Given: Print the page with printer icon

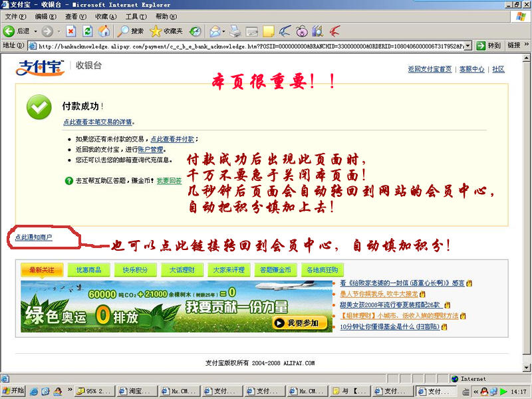Looking at the screenshot, I should pos(235,31).
